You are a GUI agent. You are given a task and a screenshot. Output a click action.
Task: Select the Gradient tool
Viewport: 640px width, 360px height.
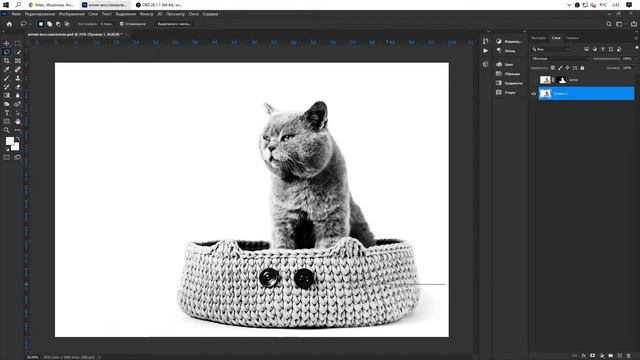tap(7, 95)
